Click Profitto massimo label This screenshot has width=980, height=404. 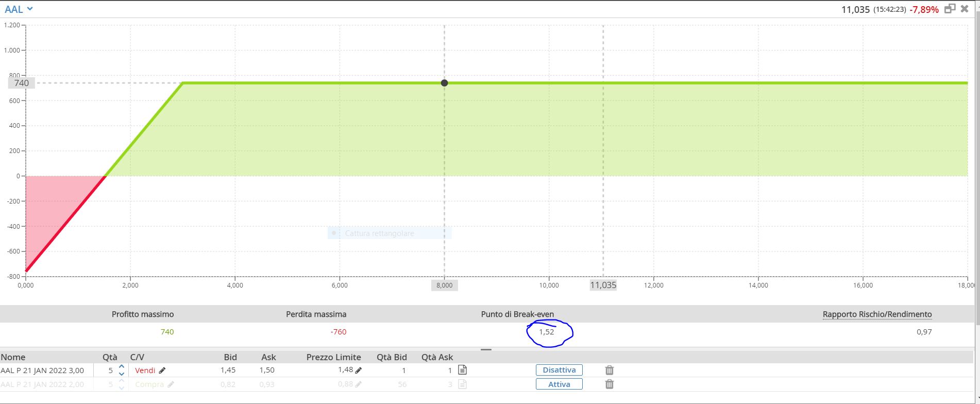[x=143, y=314]
